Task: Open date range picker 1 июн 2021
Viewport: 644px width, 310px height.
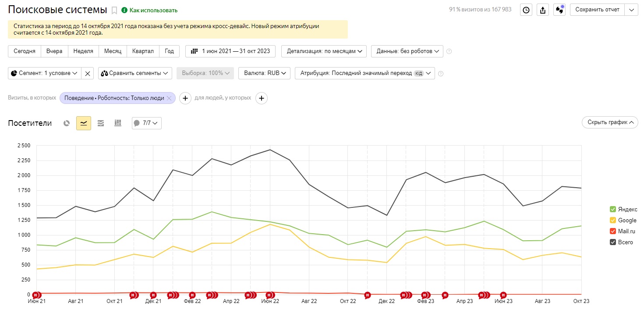Action: [x=230, y=51]
